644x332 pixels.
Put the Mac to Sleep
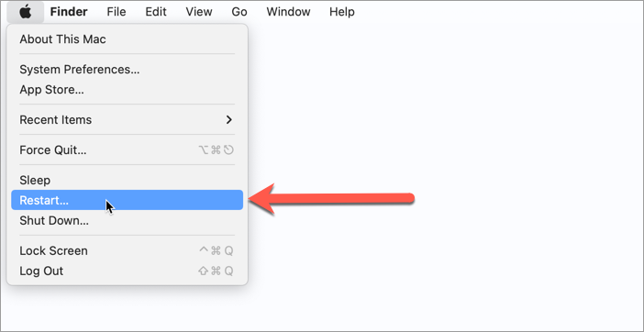click(x=127, y=180)
